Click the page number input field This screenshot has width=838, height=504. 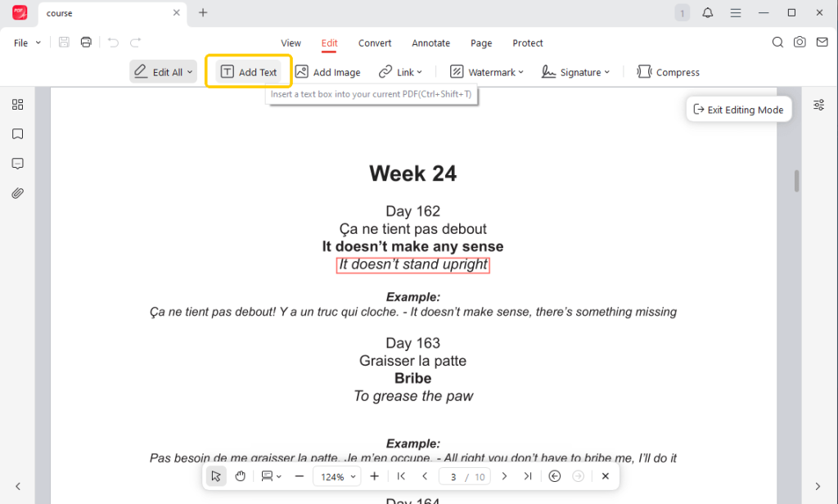pyautogui.click(x=453, y=477)
